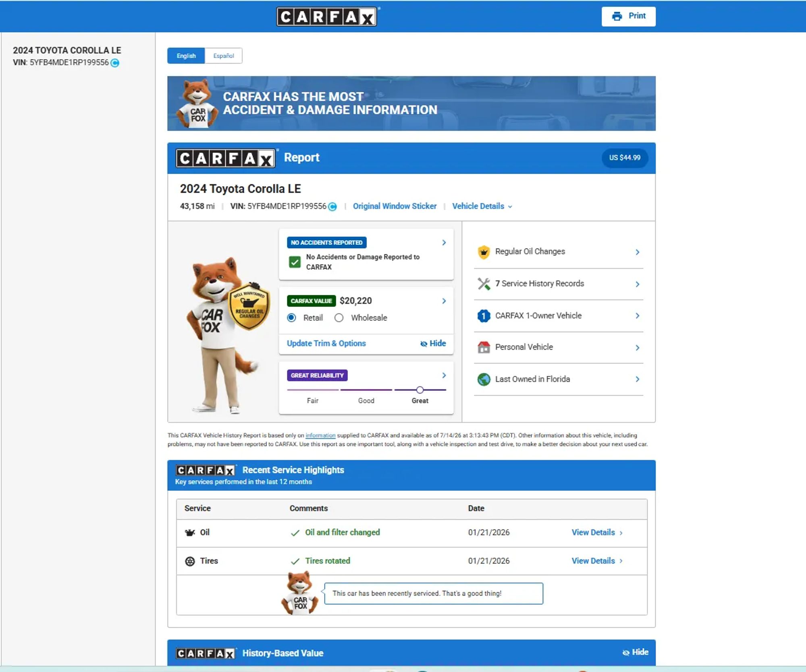Click the NO ACCIDENTS REPORTED badge
Screen dimensions: 806x672
pyautogui.click(x=327, y=243)
